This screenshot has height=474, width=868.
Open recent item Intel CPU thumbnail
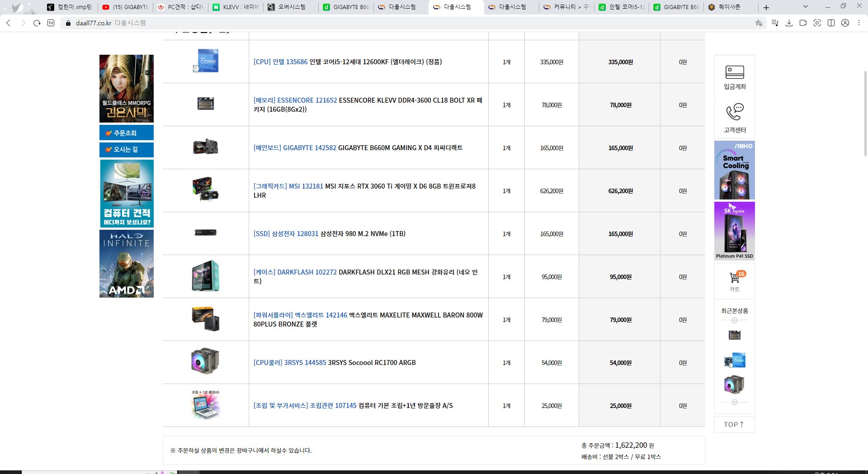point(735,360)
